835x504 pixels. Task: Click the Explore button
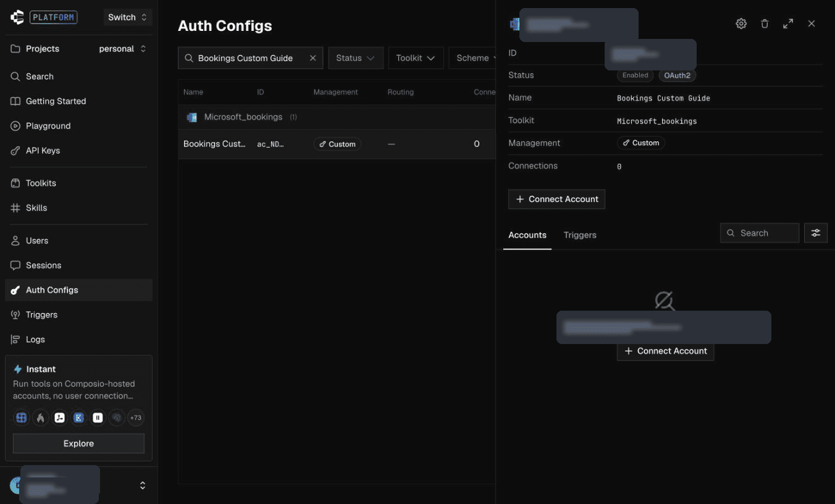pyautogui.click(x=78, y=443)
